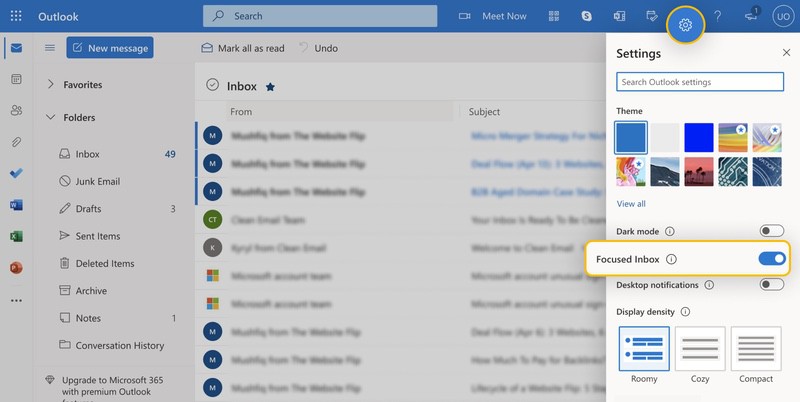
Task: Open the Outlook add-in icon in header
Action: click(619, 16)
